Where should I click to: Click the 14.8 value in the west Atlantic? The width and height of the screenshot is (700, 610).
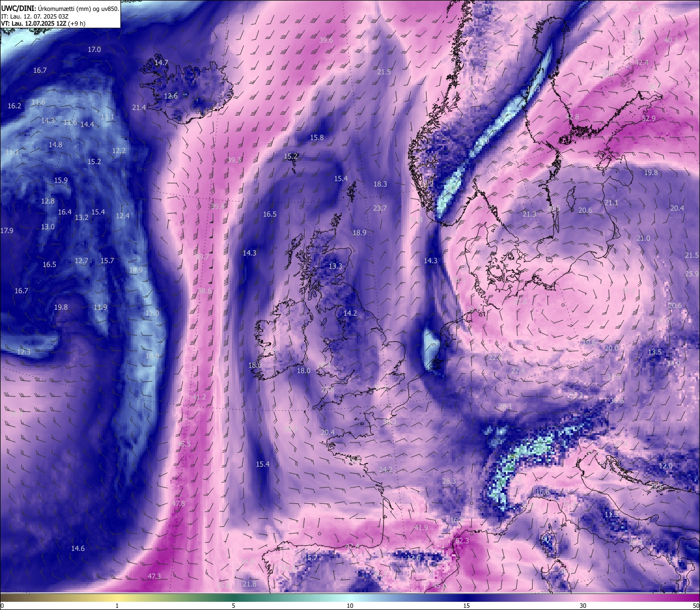55,145
